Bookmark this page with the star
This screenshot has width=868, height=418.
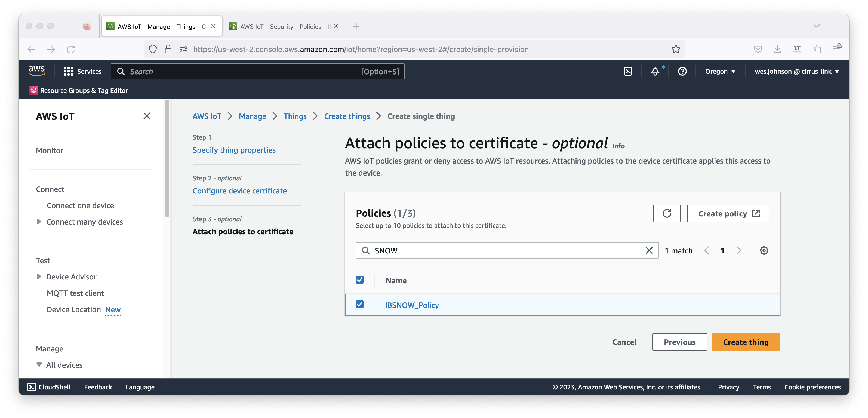tap(676, 49)
